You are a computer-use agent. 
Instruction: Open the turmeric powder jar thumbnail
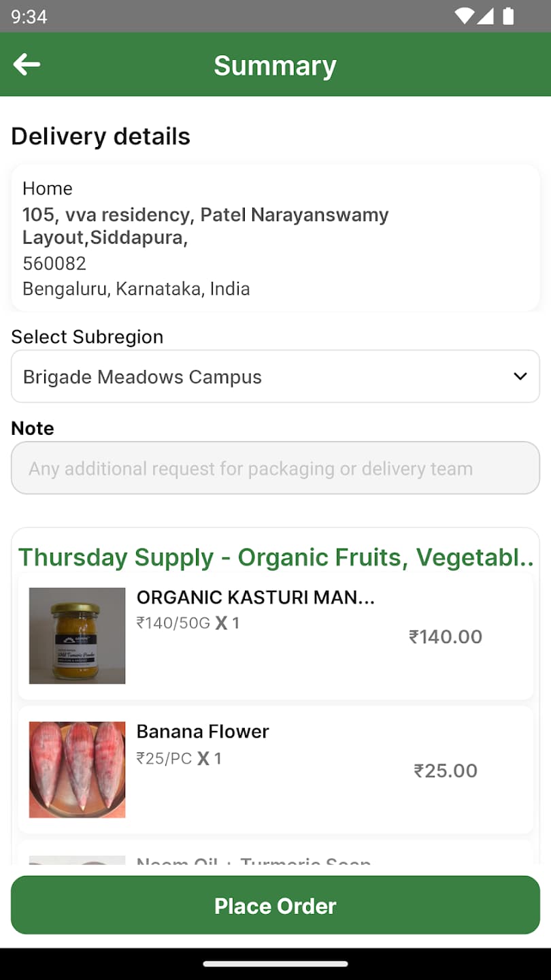click(x=77, y=636)
